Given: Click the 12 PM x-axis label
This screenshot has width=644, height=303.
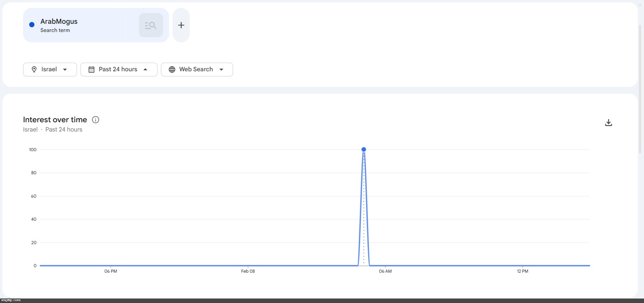Looking at the screenshot, I should [522, 271].
